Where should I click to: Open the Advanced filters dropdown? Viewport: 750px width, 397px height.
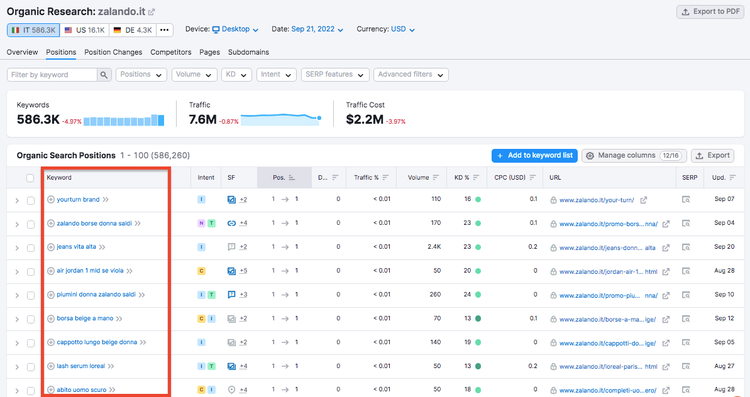(x=411, y=75)
